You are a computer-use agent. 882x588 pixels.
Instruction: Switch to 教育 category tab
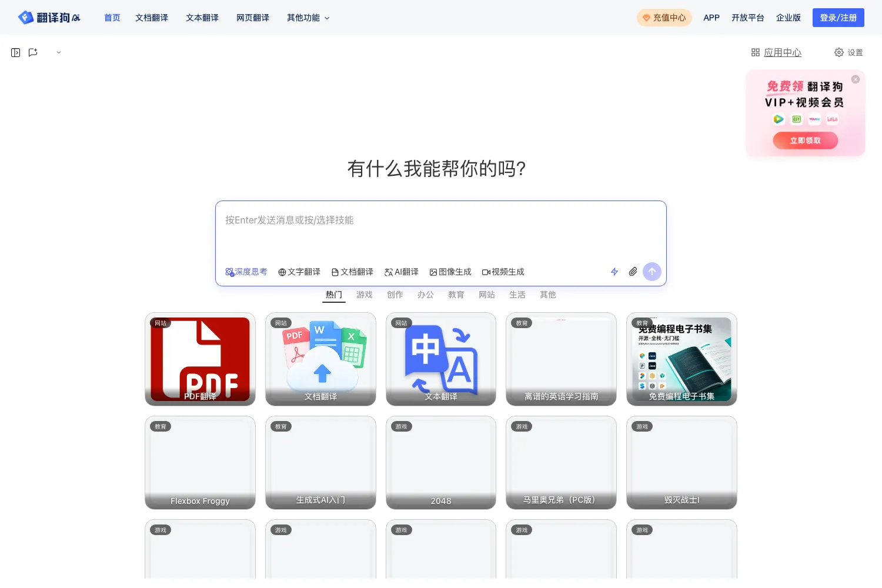coord(456,295)
